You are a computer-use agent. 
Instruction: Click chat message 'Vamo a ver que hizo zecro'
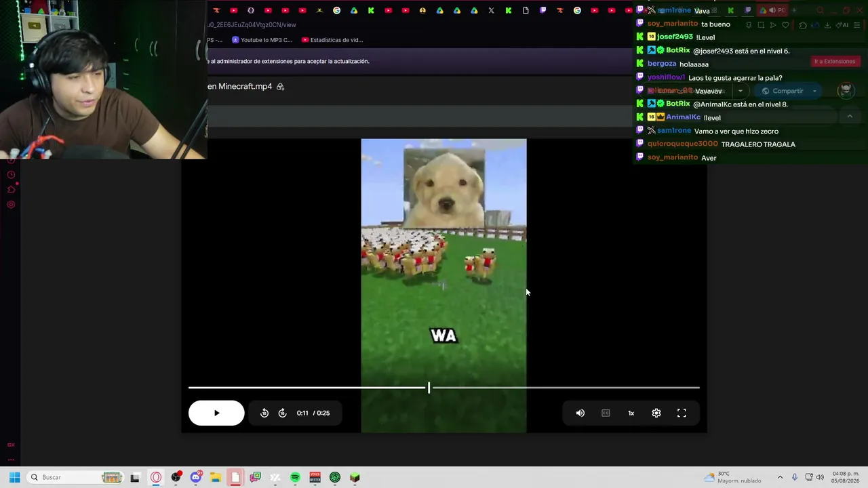point(736,131)
